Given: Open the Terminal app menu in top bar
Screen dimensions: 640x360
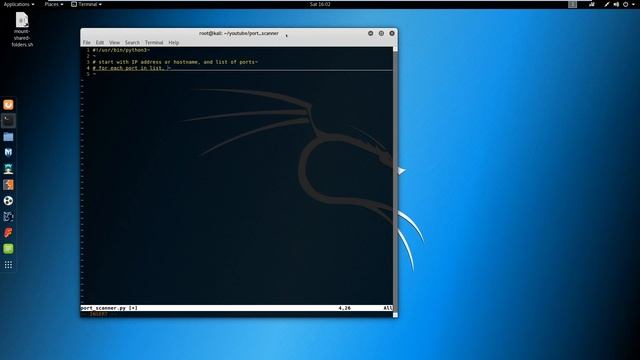Looking at the screenshot, I should pos(86,4).
